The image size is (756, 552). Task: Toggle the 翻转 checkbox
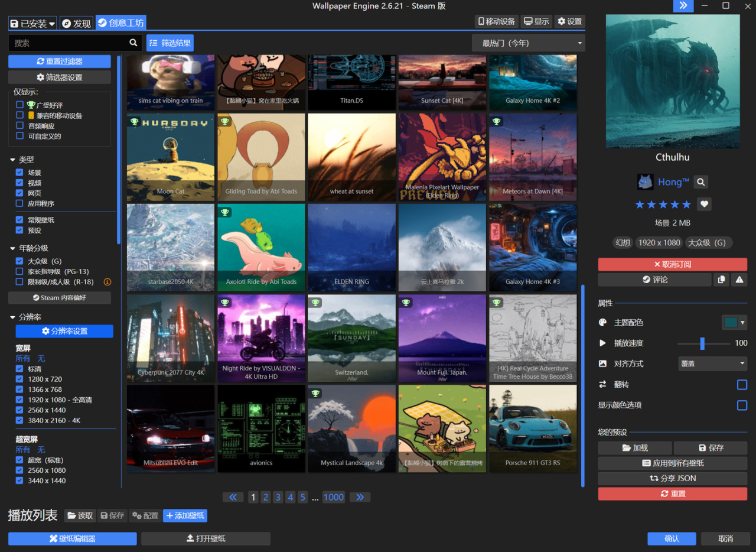[742, 385]
